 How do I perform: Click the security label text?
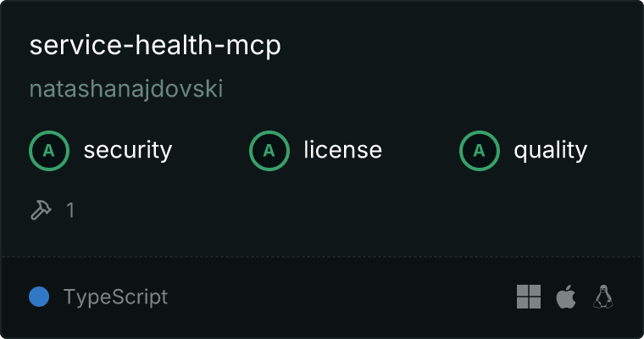pyautogui.click(x=128, y=150)
